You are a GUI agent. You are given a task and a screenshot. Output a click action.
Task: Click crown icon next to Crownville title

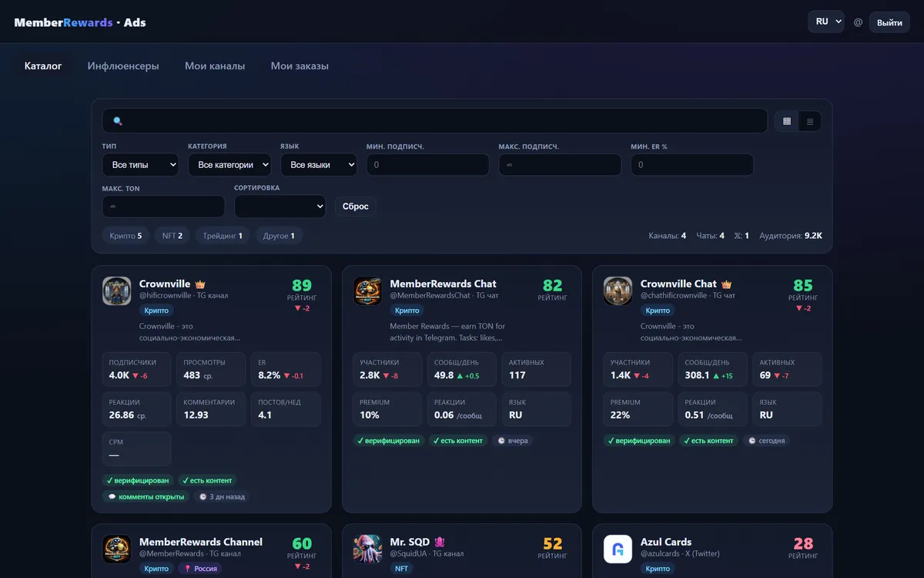tap(200, 284)
